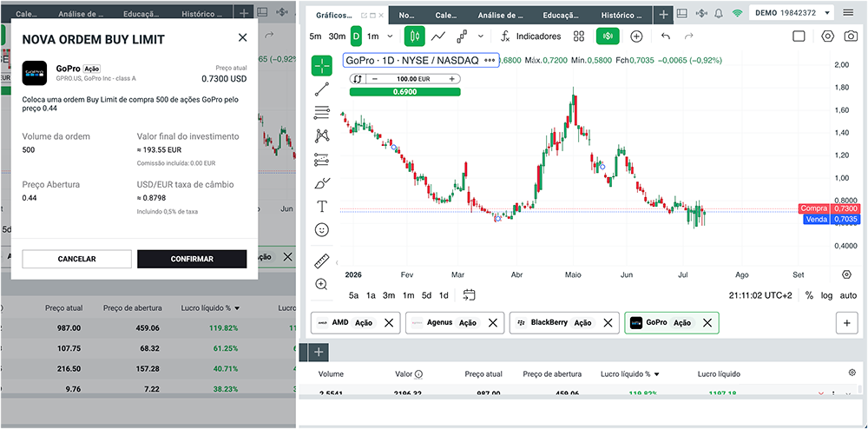Screen dimensions: 868x429
Task: Open the notifications bell
Action: [x=719, y=13]
